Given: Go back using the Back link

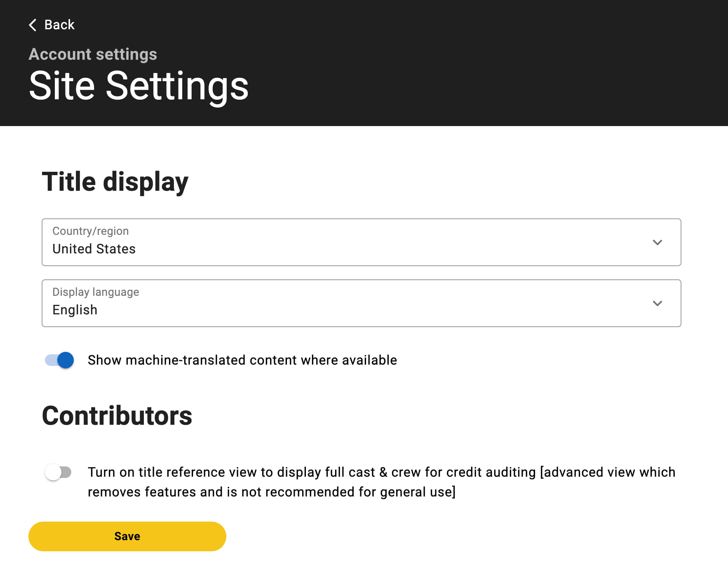Looking at the screenshot, I should click(x=59, y=25).
